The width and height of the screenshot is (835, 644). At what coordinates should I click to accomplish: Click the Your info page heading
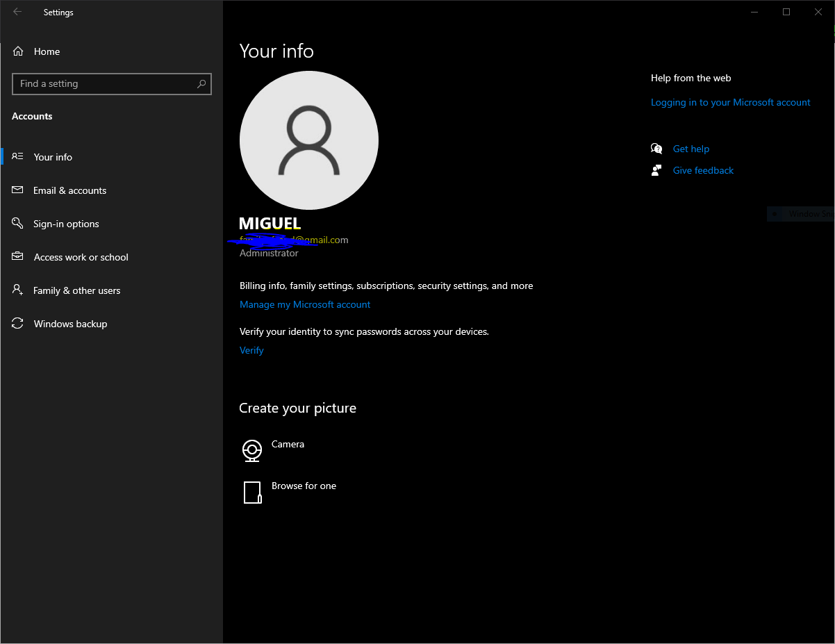point(276,51)
